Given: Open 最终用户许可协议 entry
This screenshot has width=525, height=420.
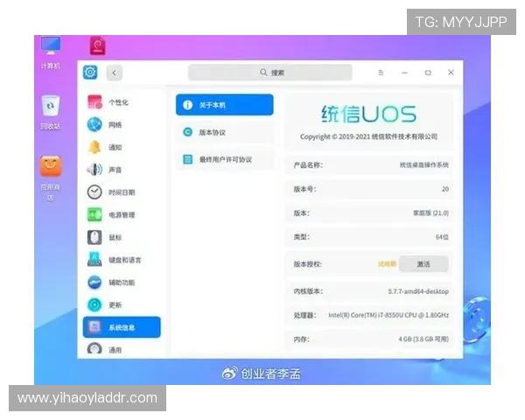Looking at the screenshot, I should (x=225, y=159).
